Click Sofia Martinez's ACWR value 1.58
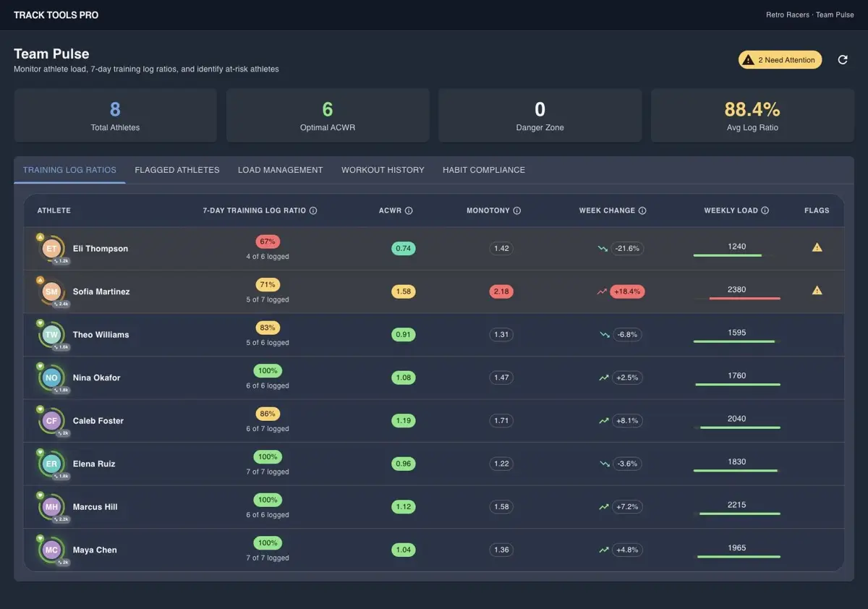868x609 pixels. (404, 291)
